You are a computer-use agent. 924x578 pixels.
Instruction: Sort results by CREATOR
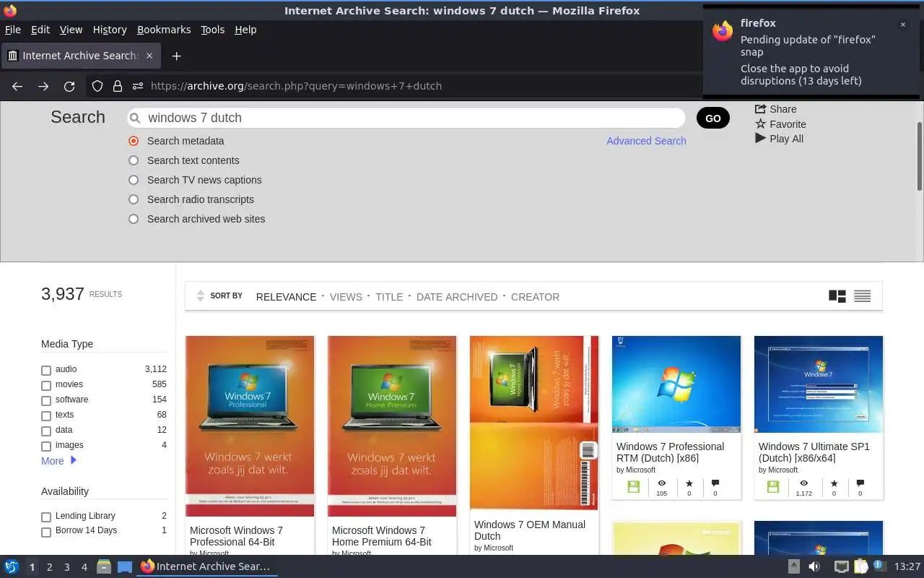[535, 297]
